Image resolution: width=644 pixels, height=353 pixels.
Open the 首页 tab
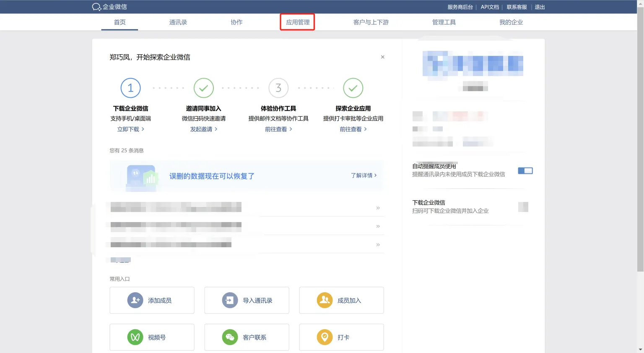pyautogui.click(x=119, y=22)
